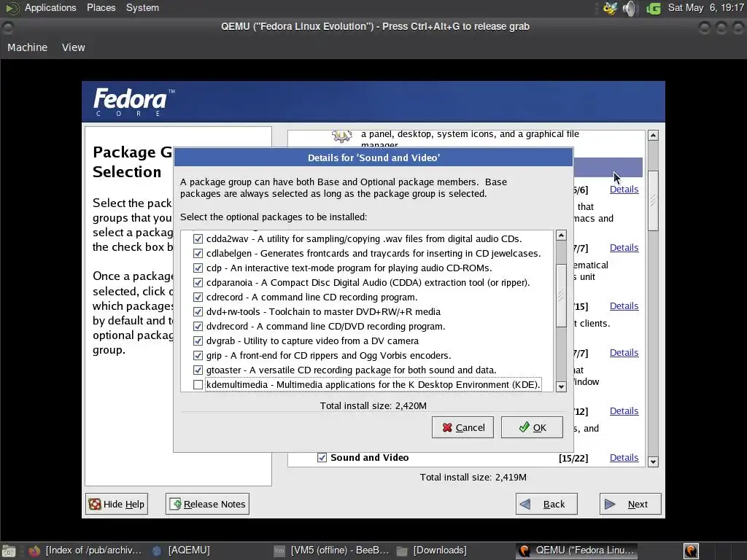Open the Machine menu in QEMU
The width and height of the screenshot is (747, 560).
[27, 47]
